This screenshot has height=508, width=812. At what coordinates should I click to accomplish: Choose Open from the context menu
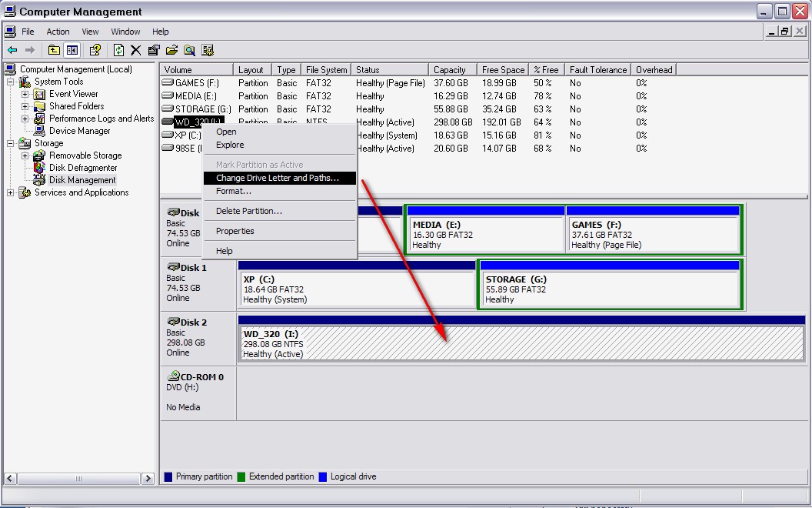coord(280,132)
